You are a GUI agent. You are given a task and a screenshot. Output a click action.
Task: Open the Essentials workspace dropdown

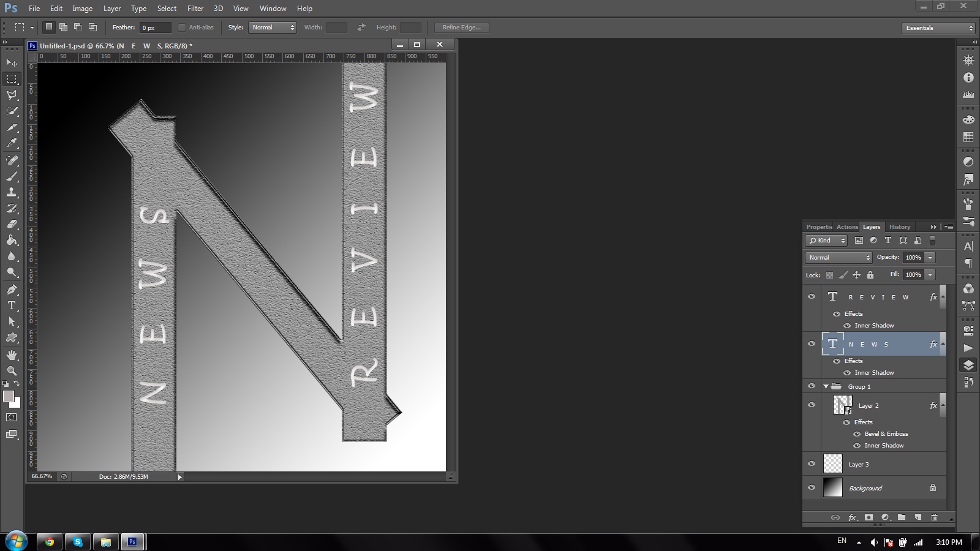[x=938, y=28]
